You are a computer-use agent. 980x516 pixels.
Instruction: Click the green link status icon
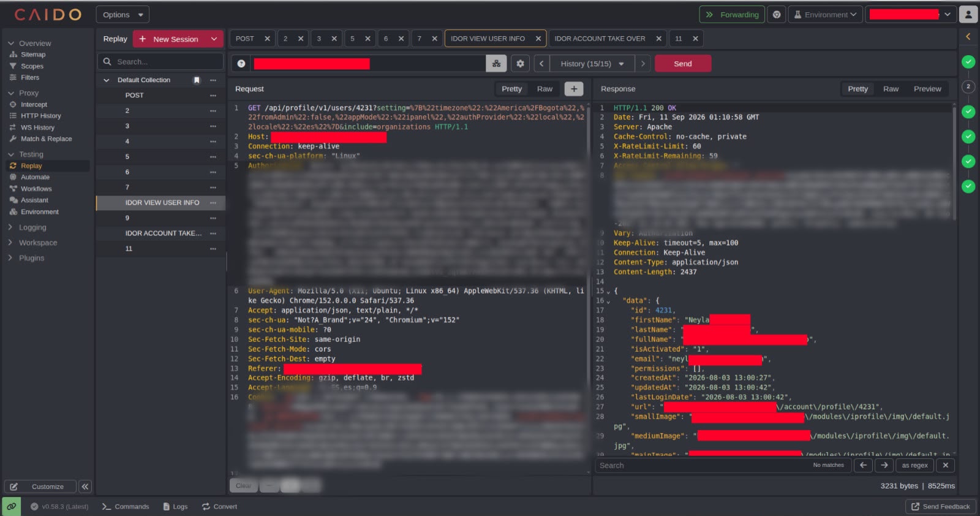11,507
